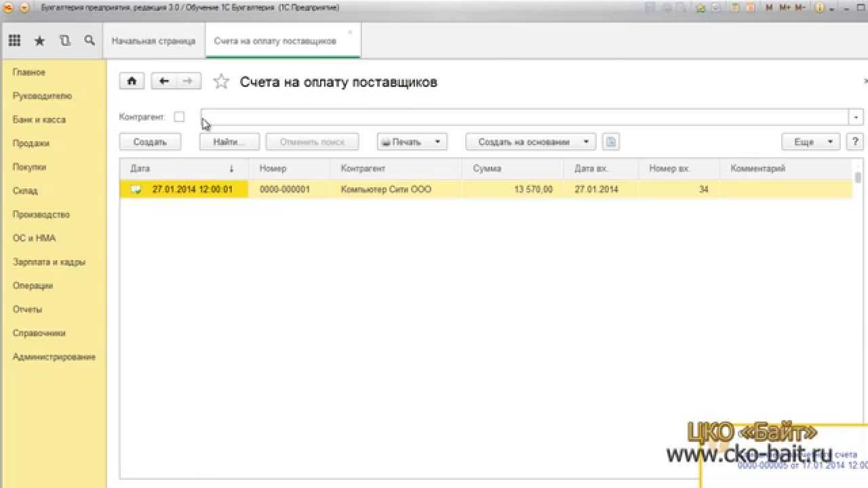Open the Еще menu
The height and width of the screenshot is (488, 868).
(x=811, y=142)
